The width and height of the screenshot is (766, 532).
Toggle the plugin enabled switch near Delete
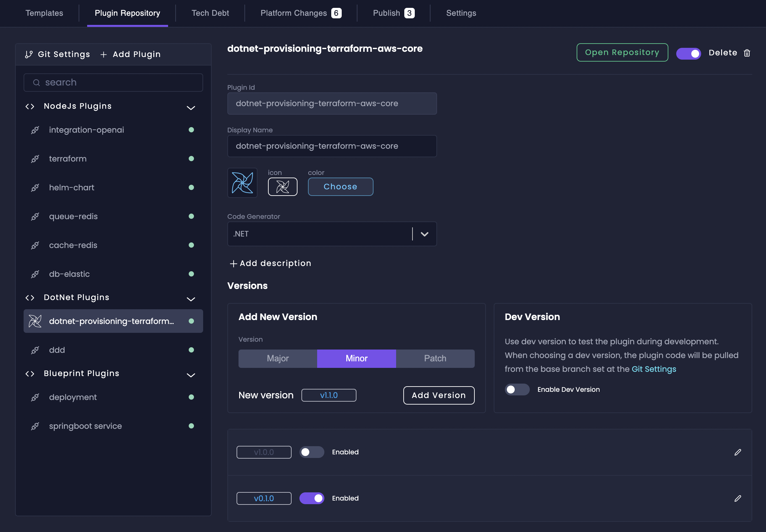[688, 53]
